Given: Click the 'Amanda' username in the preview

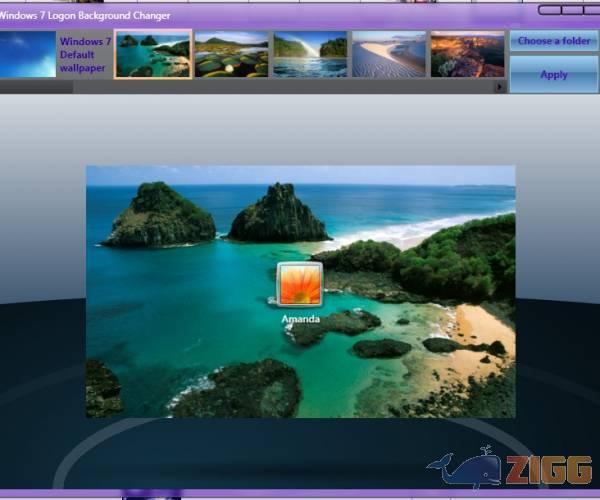Looking at the screenshot, I should coord(300,320).
